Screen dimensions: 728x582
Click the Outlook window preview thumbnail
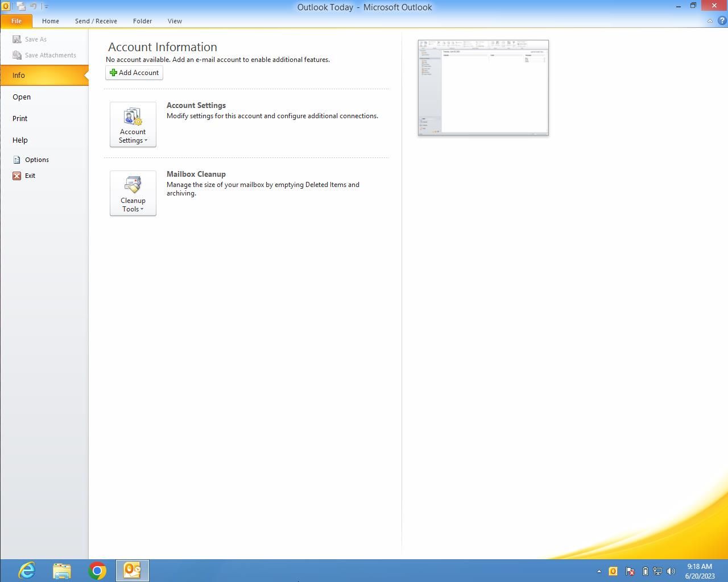click(483, 88)
